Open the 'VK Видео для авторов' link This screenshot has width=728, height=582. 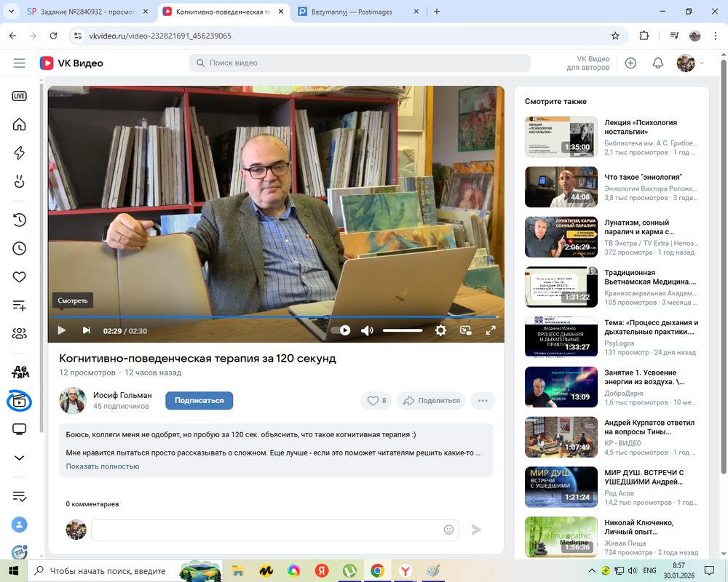point(587,63)
